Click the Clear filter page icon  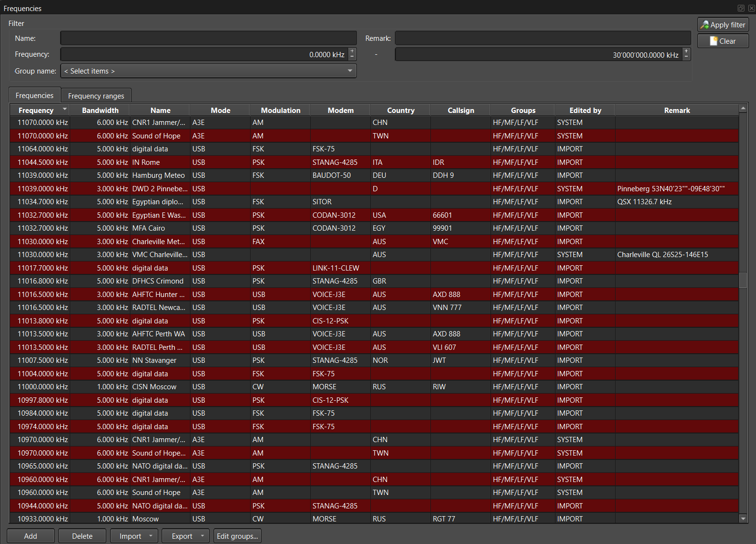tap(714, 41)
